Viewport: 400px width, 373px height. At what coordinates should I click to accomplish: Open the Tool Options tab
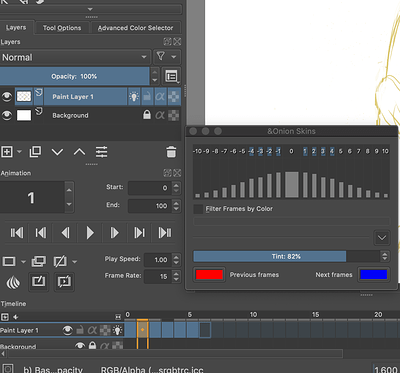[x=62, y=28]
